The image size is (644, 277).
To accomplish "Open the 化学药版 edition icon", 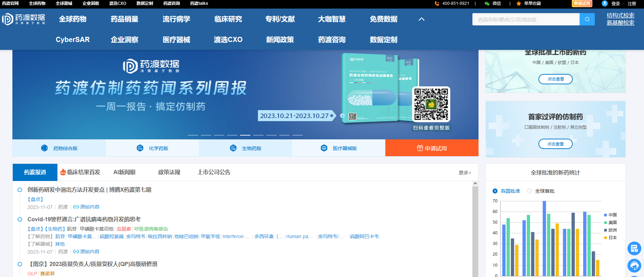I will 140,148.
